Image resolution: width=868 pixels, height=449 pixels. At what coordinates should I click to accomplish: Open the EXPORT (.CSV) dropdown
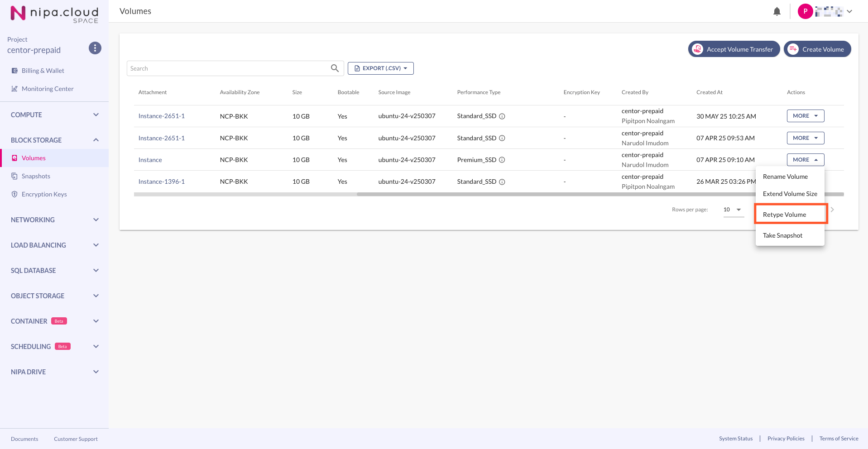coord(380,68)
